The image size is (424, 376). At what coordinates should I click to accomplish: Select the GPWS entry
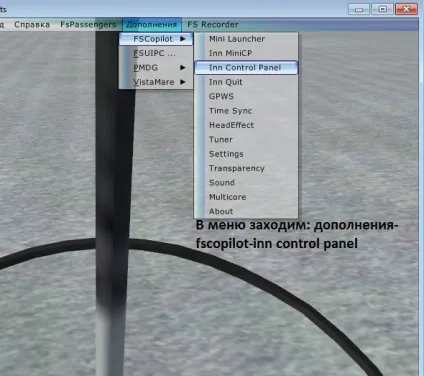point(246,96)
